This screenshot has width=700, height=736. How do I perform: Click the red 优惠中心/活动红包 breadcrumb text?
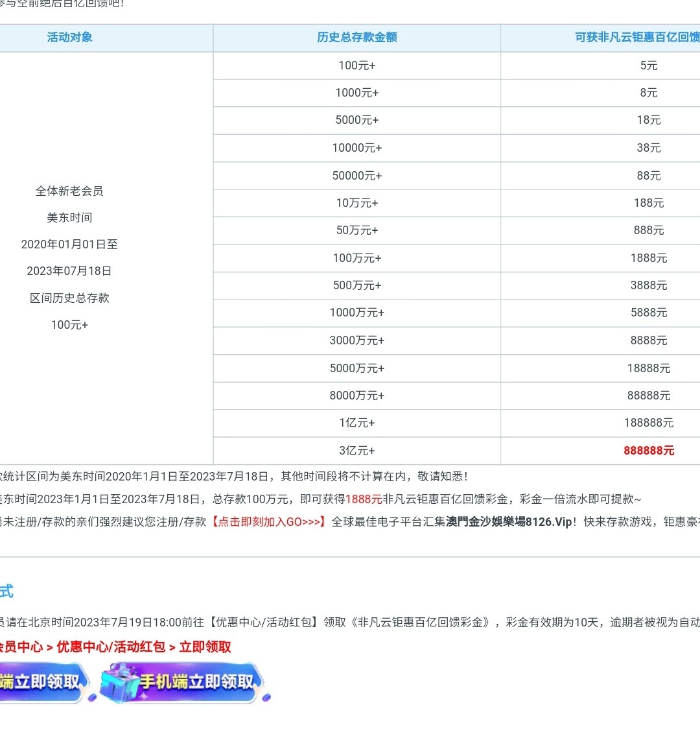(111, 647)
